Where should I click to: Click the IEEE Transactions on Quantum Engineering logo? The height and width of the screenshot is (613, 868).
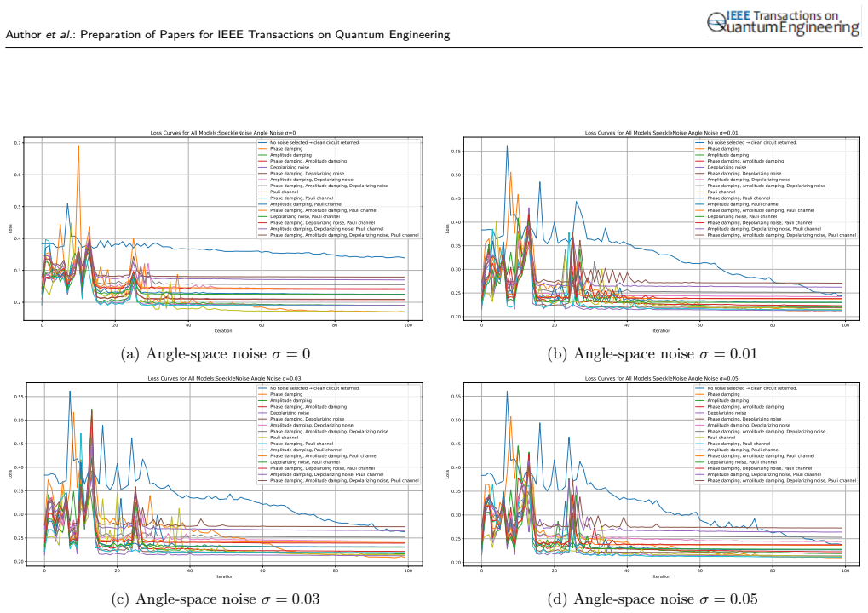pos(784,23)
